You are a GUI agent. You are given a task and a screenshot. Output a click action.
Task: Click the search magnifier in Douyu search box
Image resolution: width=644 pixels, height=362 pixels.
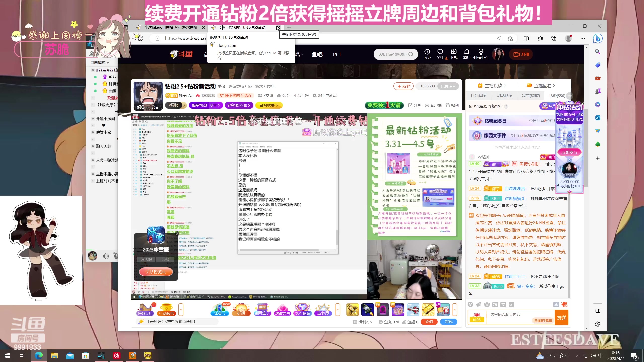coord(411,54)
